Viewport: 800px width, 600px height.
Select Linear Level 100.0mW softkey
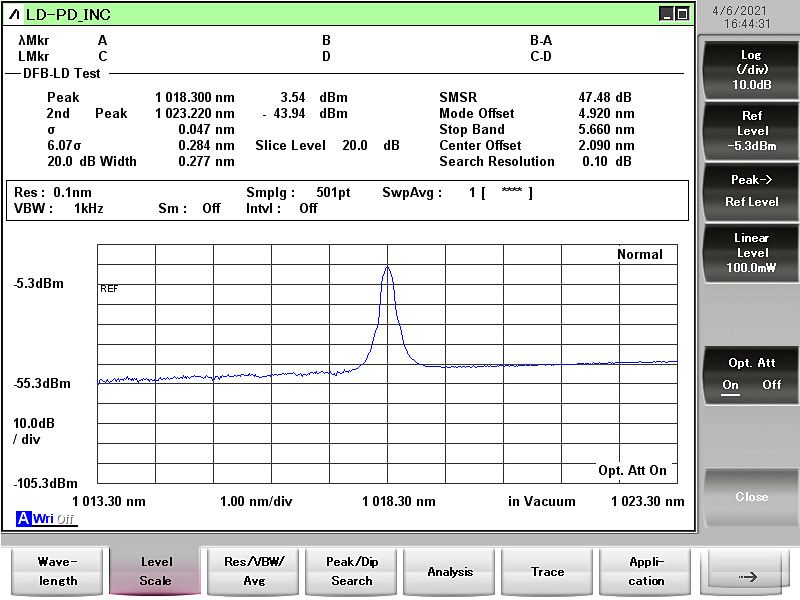[x=751, y=253]
